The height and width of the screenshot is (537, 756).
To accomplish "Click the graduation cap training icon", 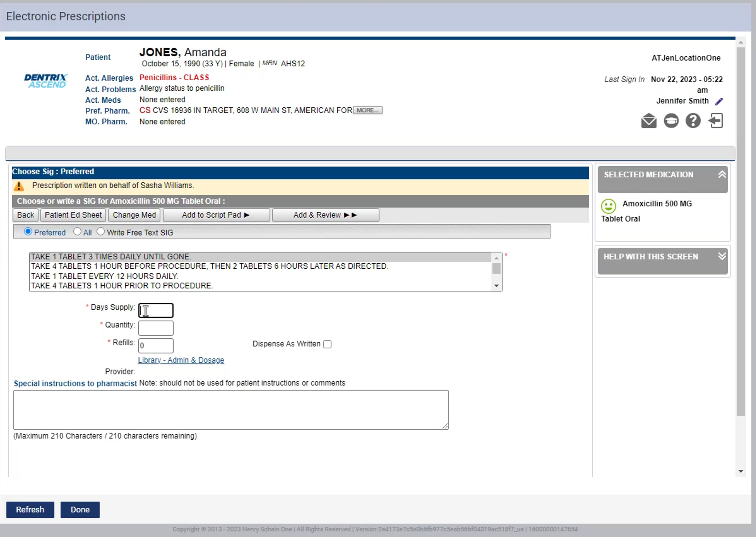I will click(671, 121).
